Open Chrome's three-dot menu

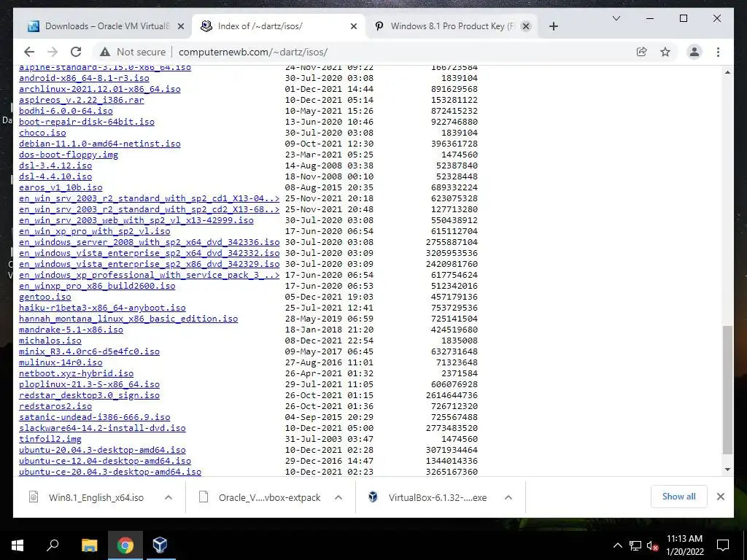[718, 52]
